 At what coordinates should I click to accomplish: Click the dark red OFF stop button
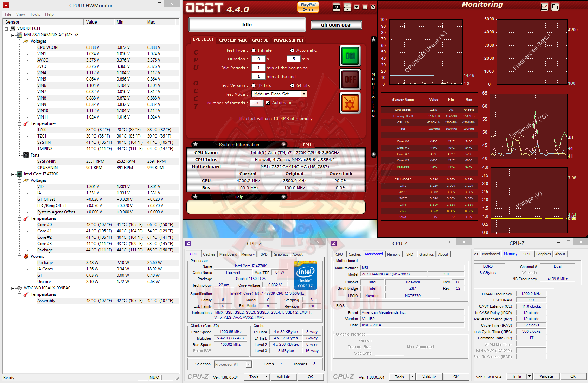click(x=350, y=79)
